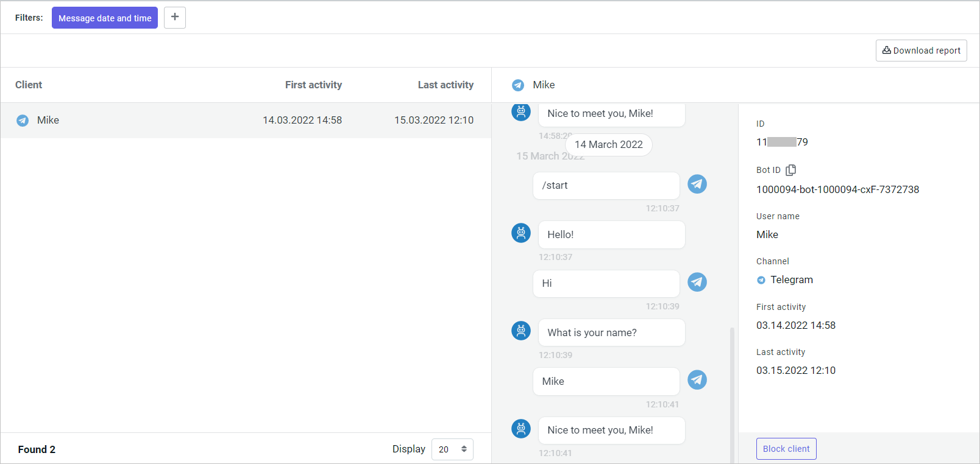Click Telegram icon beside the "Hi" message
Screen dimensions: 980x464
point(697,282)
